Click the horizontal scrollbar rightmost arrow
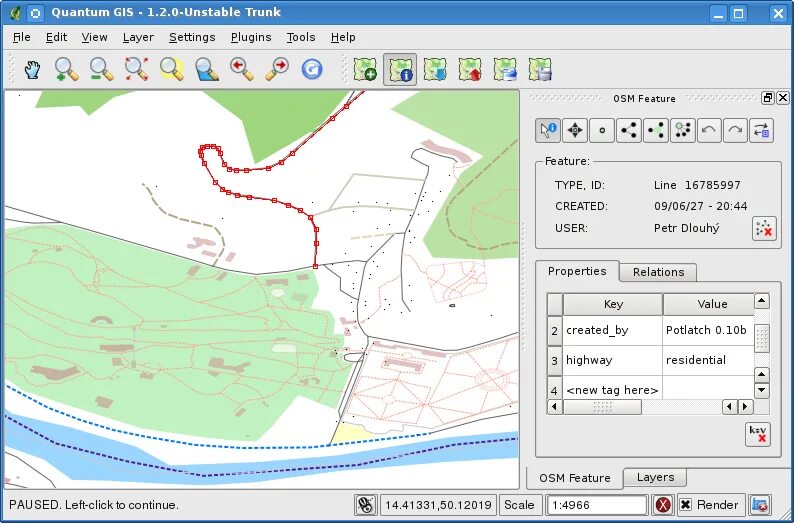 click(745, 407)
